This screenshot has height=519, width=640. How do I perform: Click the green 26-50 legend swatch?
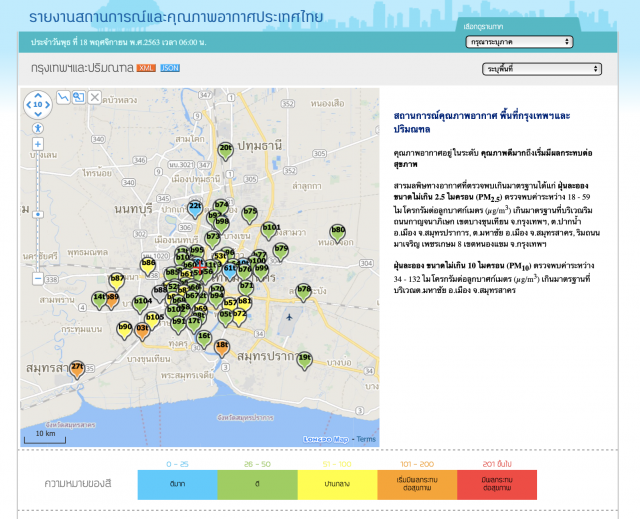pos(258,484)
